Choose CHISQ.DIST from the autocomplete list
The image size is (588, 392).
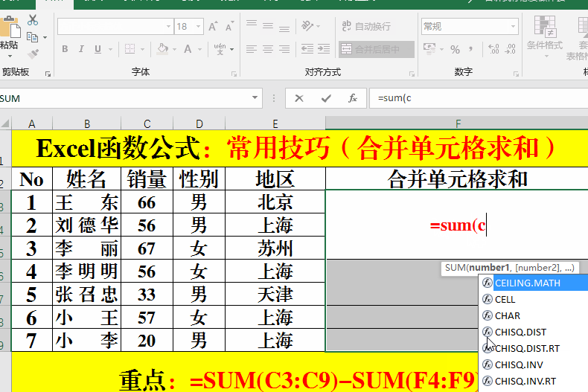pyautogui.click(x=533, y=332)
